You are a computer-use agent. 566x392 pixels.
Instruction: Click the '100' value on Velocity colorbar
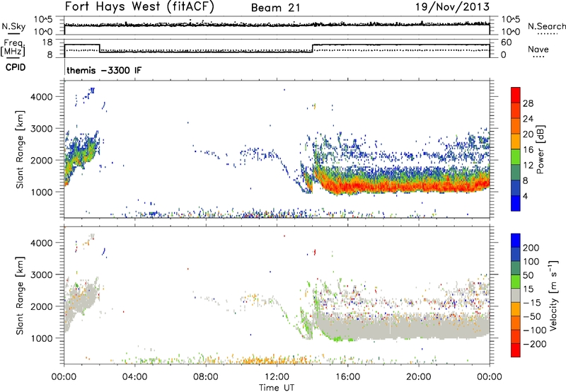(531, 261)
